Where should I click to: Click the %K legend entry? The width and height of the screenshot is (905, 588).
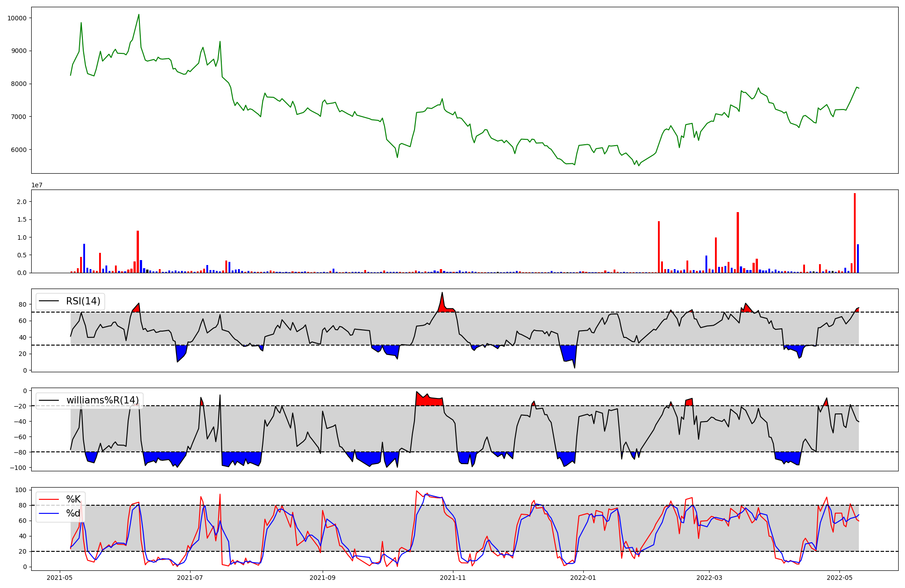click(x=73, y=499)
